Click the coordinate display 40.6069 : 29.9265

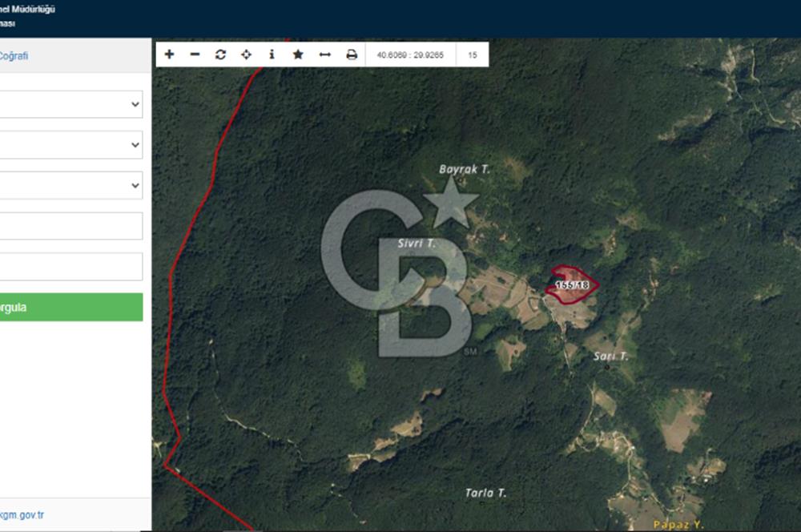[x=409, y=55]
